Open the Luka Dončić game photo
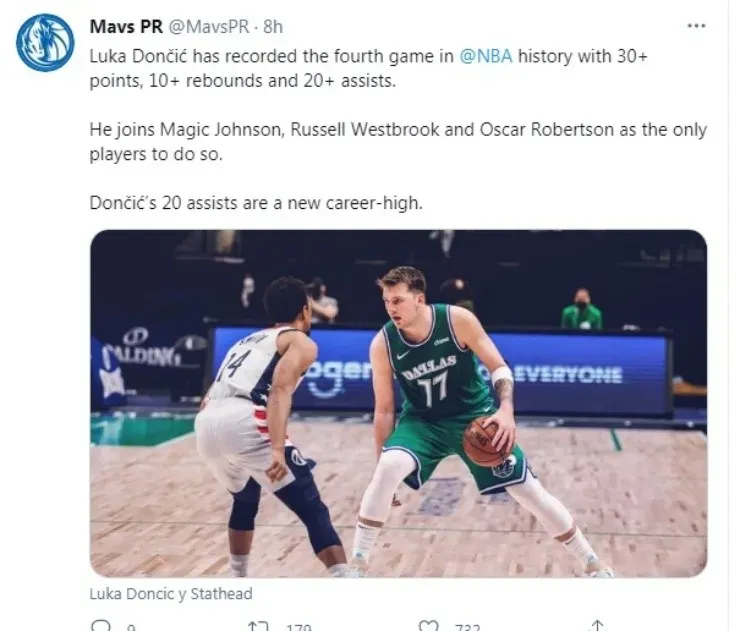 click(x=398, y=403)
